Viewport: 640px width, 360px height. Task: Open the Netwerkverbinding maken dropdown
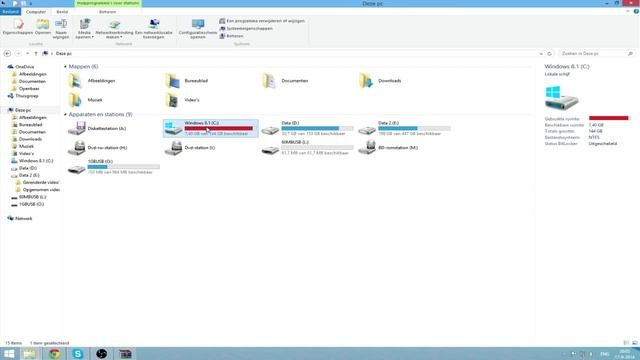tap(114, 29)
